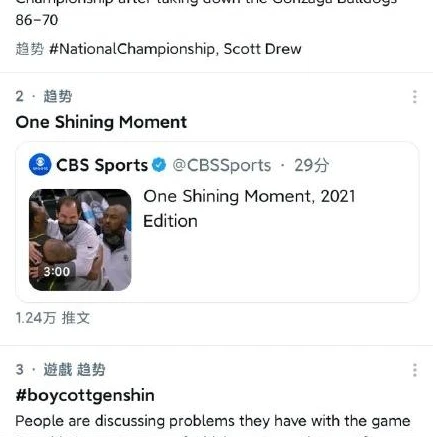The width and height of the screenshot is (433, 437).
Task: Click the CBS Sports verified badge
Action: tap(159, 165)
